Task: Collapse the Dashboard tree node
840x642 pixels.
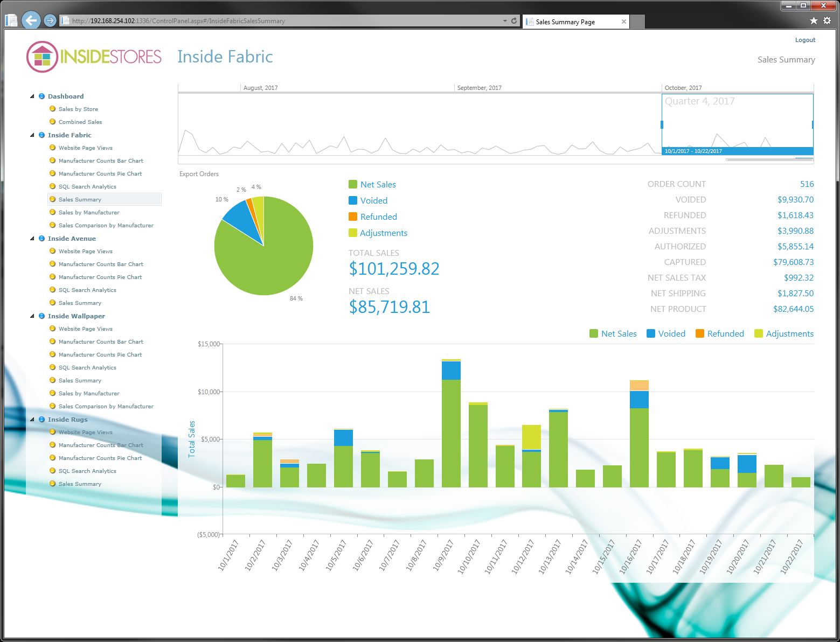Action: pos(32,96)
